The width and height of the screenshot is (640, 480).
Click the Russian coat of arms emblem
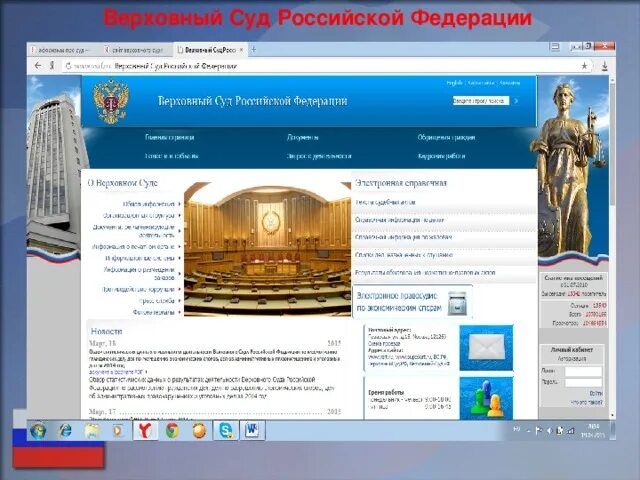111,101
